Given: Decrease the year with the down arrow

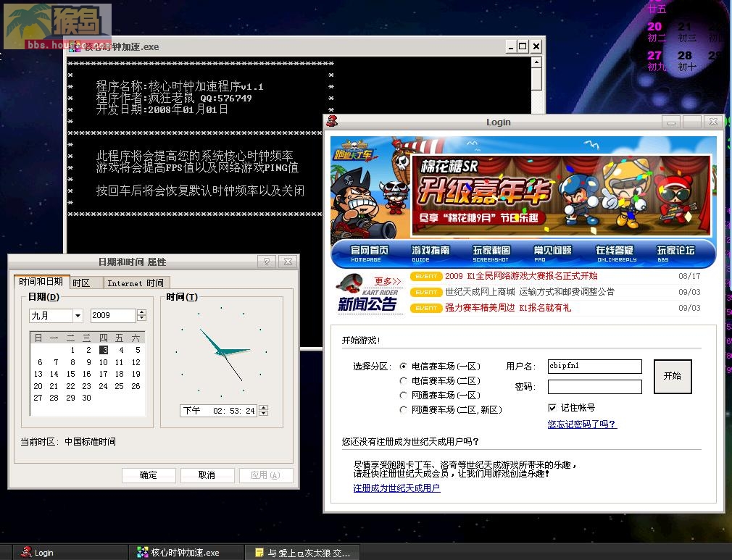Looking at the screenshot, I should [x=142, y=319].
